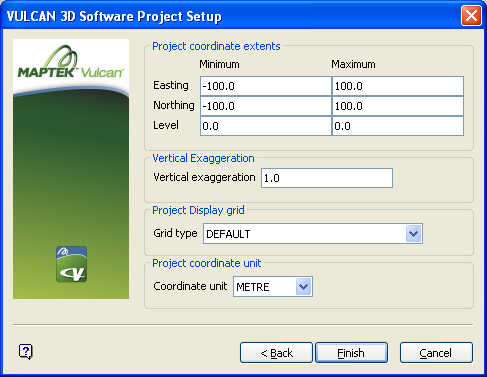
Task: Expand the Coordinate unit dropdown arrow
Action: coord(303,286)
